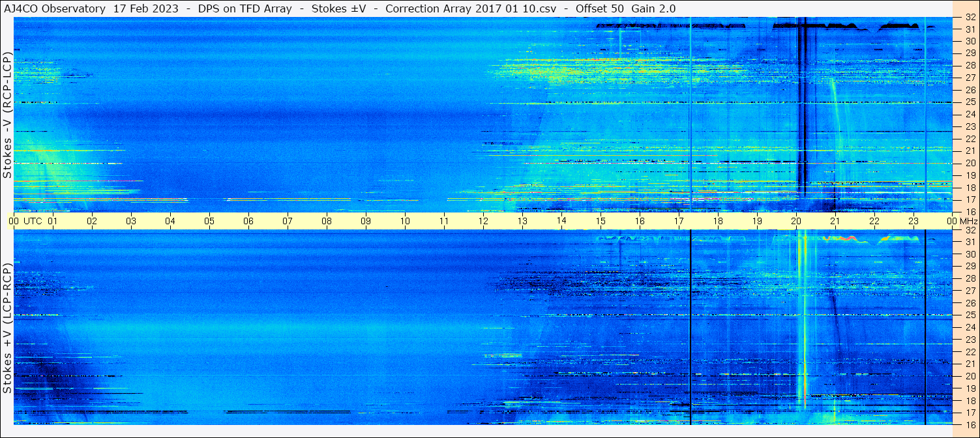Screen dimensions: 980x438
Task: Click the 27 MHz tick of lower Stokes +V panel
Action: tap(970, 291)
